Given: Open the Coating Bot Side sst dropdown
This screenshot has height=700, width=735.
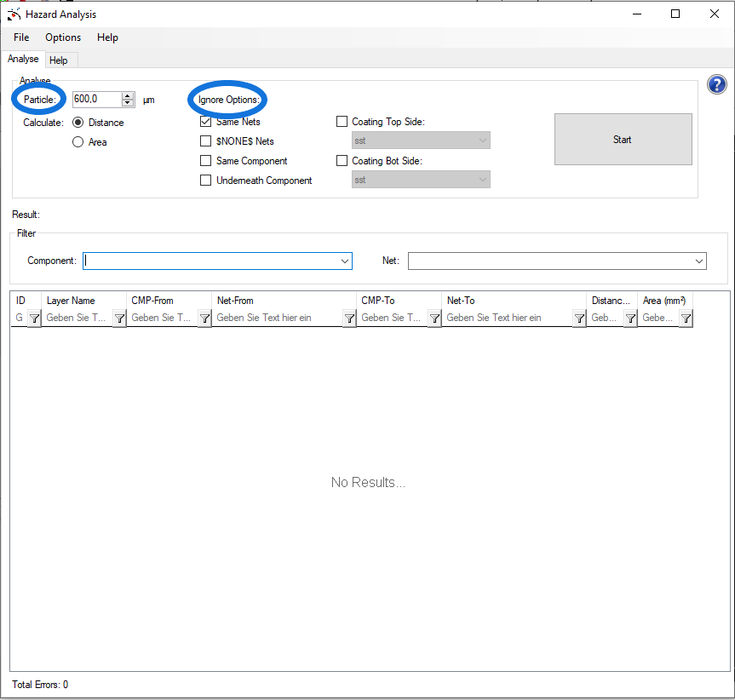Looking at the screenshot, I should (x=421, y=180).
